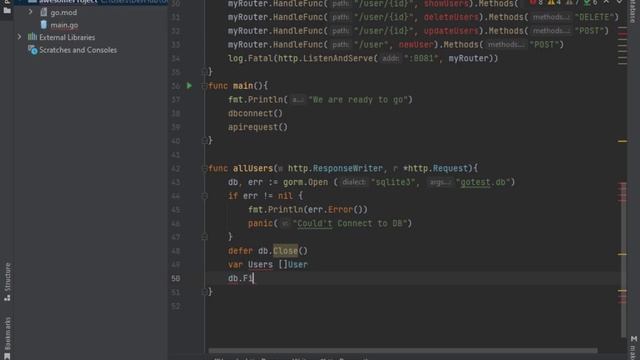Viewport: 640px width, 360px height.
Task: Click the allUsers function name
Action: [x=253, y=169]
